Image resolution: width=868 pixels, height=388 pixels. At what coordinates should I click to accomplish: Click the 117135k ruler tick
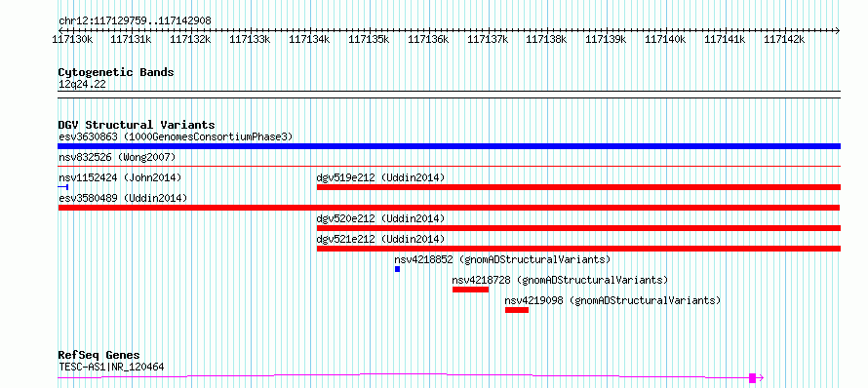[x=370, y=39]
